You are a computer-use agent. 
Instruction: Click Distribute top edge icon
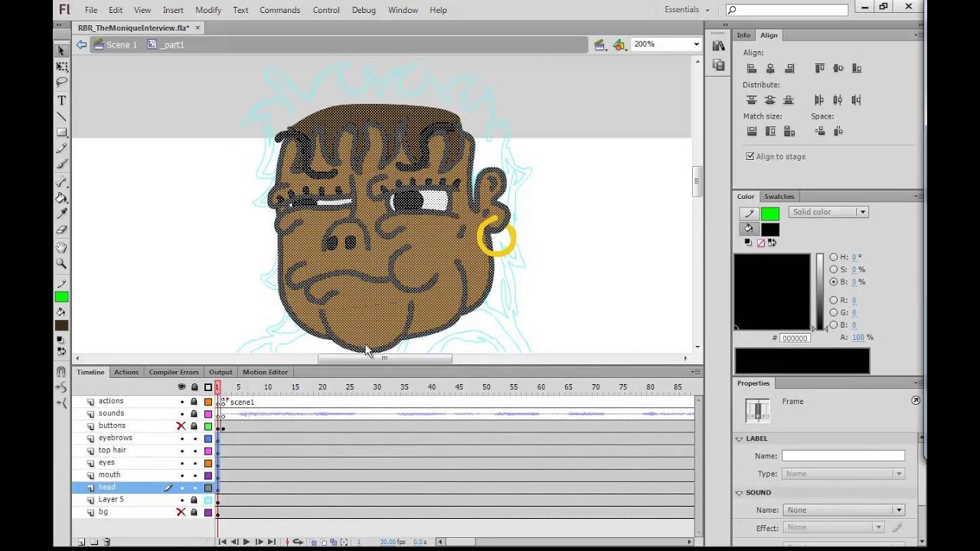752,99
